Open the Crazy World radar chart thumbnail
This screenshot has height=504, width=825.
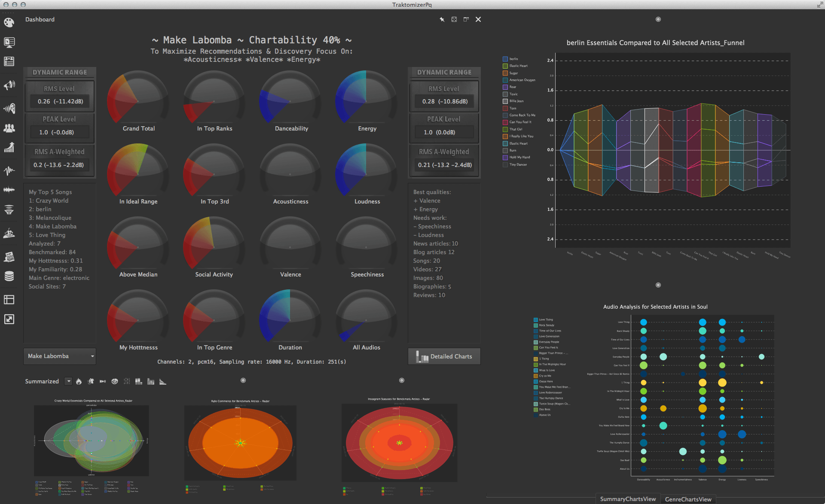point(92,440)
